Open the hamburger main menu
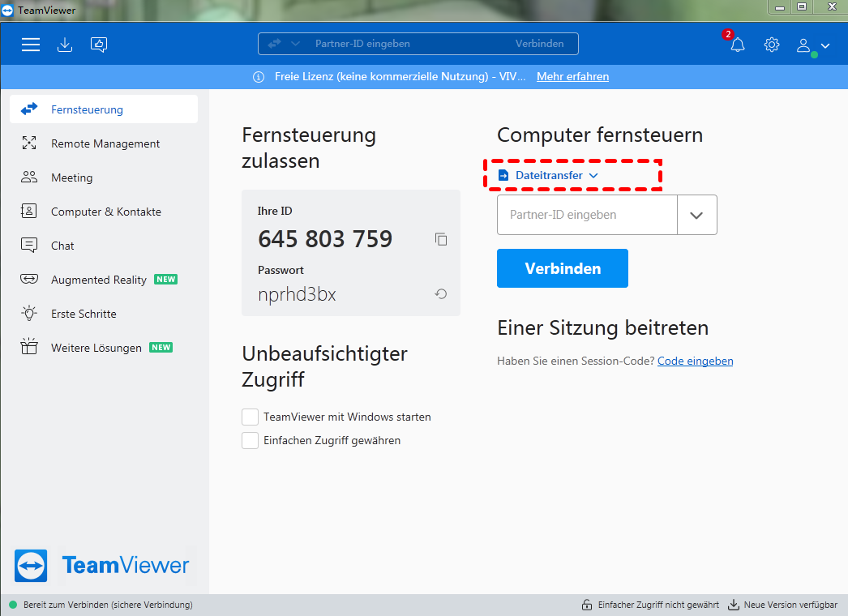848x616 pixels. click(31, 45)
